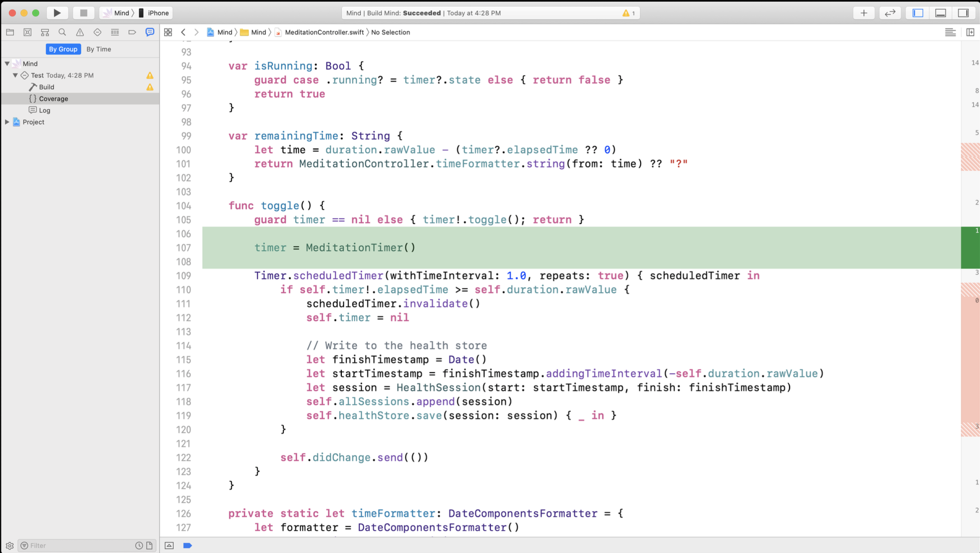Click the related items grid icon
Viewport: 980px width, 553px height.
[x=168, y=32]
